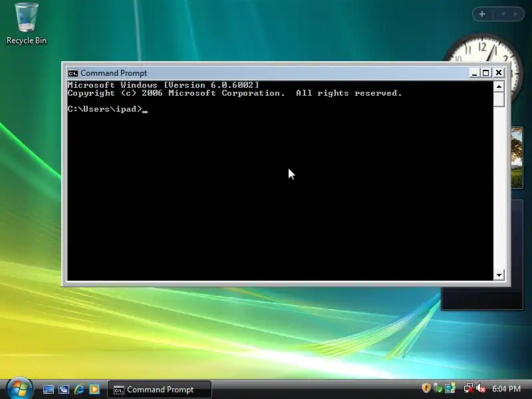This screenshot has height=399, width=532.
Task: Click the 6:04 PM taskbar clock
Action: (x=506, y=389)
